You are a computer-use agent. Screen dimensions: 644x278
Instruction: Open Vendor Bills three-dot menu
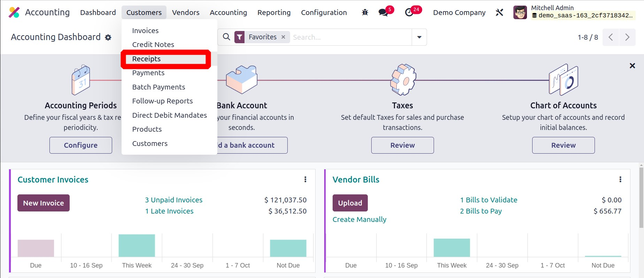(x=620, y=179)
